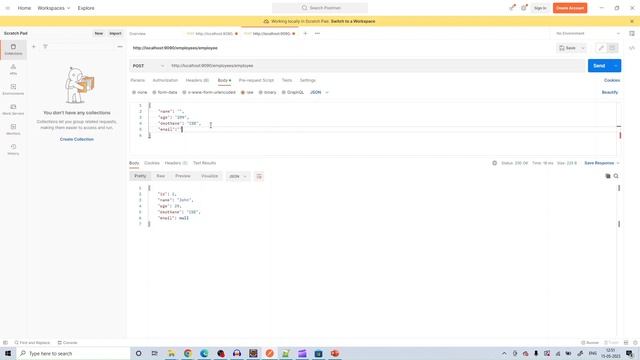Viewport: 640px width, 360px height.
Task: Open the response JSON format dropdown
Action: (238, 176)
